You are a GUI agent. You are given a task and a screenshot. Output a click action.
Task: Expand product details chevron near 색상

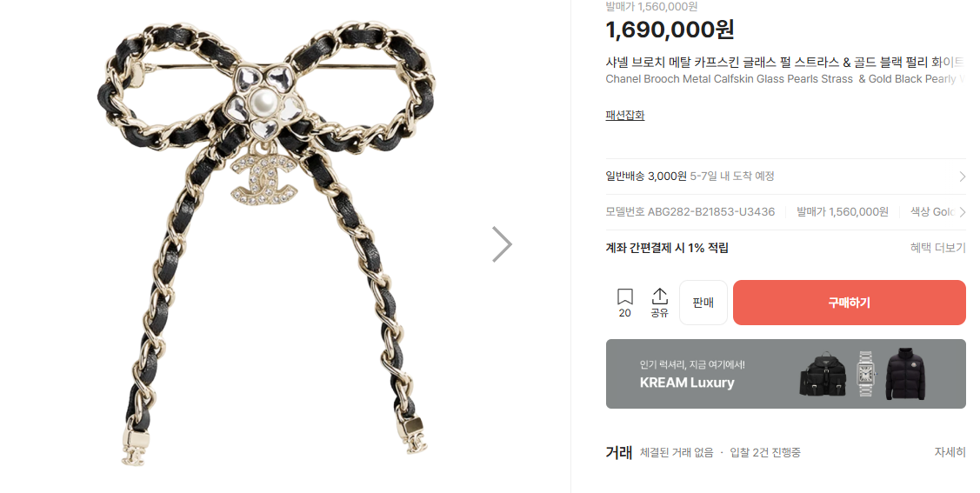click(x=962, y=212)
